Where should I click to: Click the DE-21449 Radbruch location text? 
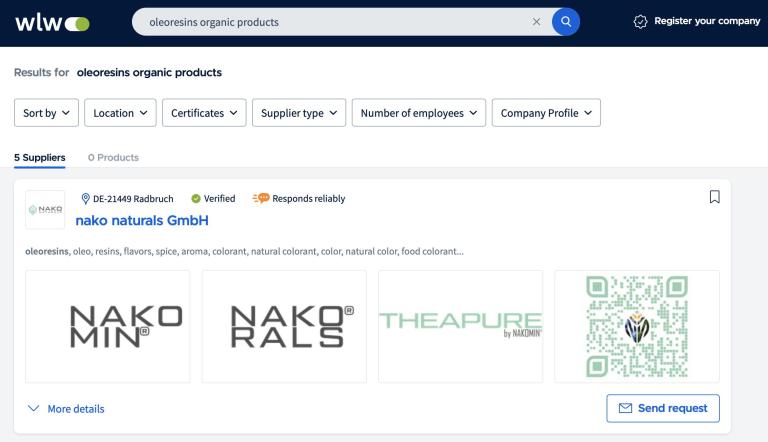133,198
